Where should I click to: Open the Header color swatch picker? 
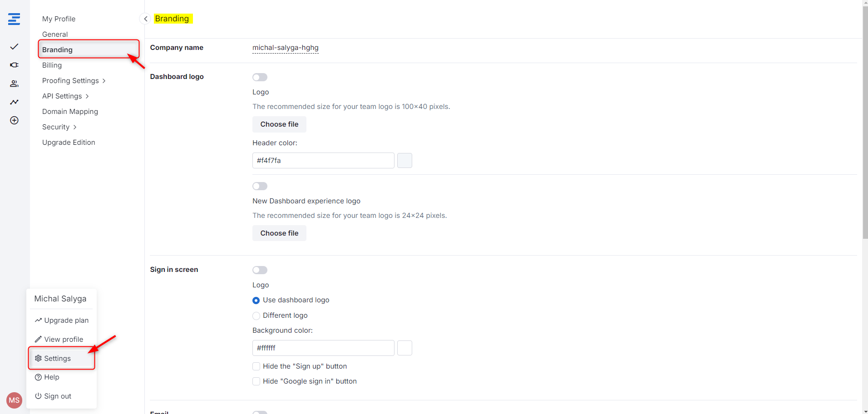[x=404, y=161]
